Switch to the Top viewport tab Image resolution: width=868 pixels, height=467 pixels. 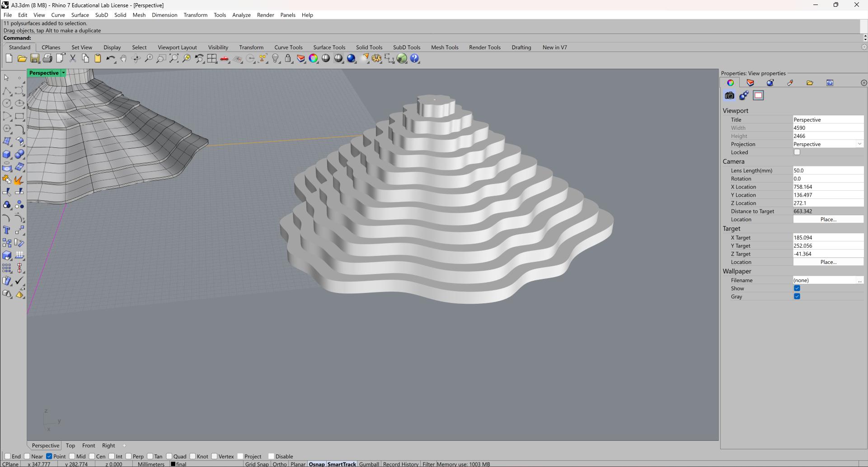point(70,445)
